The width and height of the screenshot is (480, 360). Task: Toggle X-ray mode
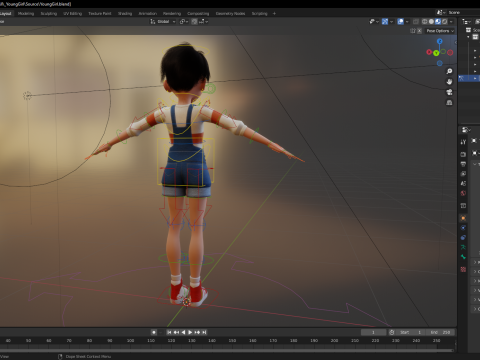[x=416, y=22]
